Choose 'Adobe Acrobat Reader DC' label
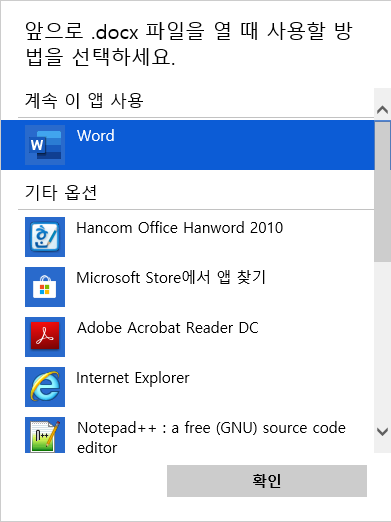391x522 pixels. tap(168, 328)
